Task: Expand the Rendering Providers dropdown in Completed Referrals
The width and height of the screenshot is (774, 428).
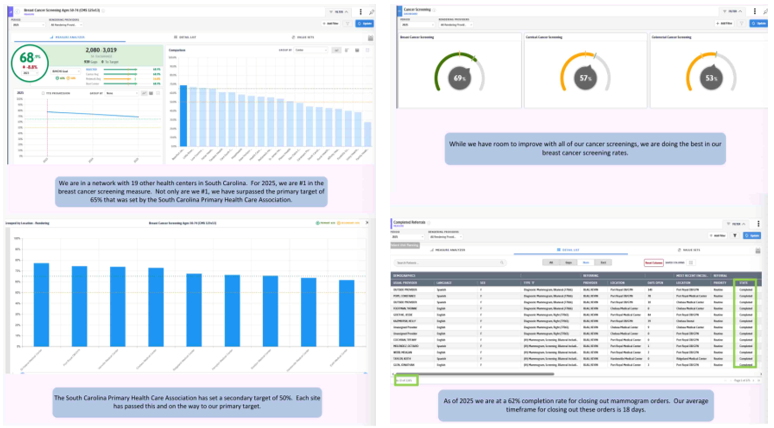Action: (445, 236)
